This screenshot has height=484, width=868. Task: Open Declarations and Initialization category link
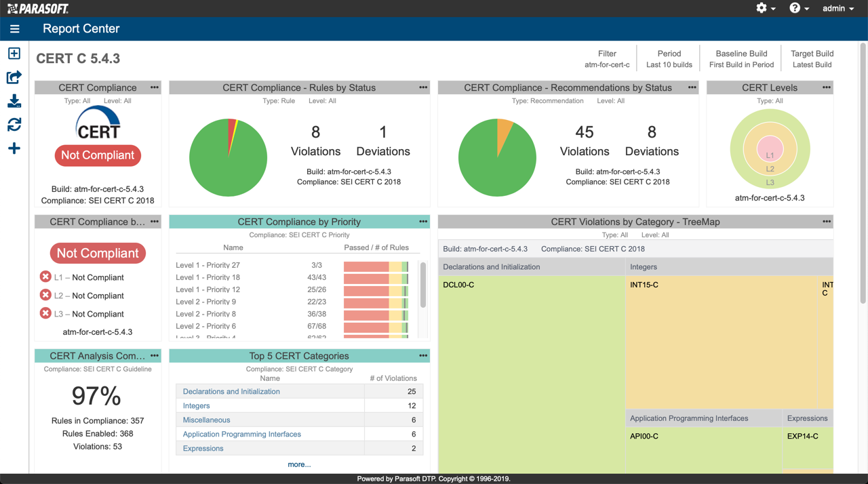231,392
